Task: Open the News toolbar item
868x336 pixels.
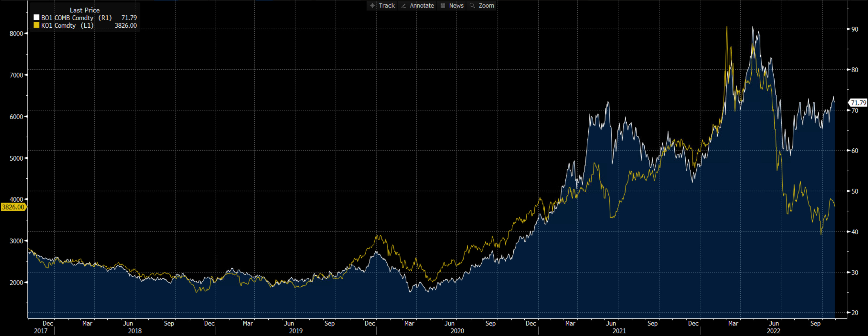Action: pyautogui.click(x=456, y=5)
